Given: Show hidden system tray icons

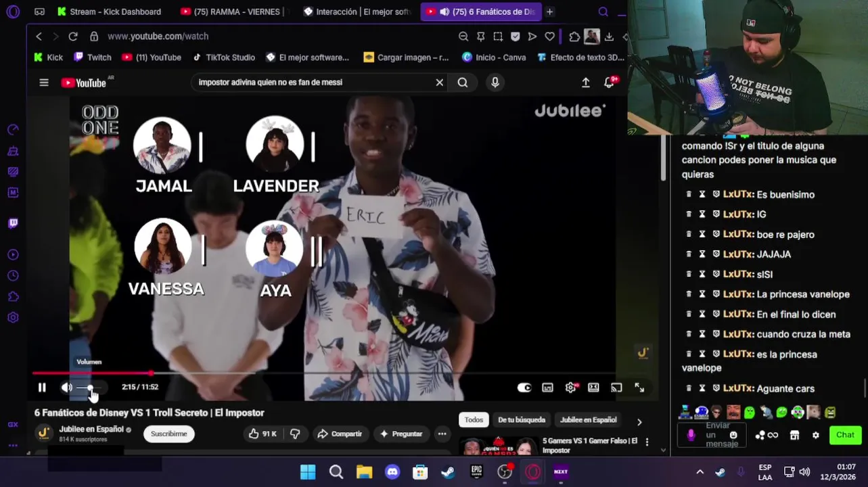Looking at the screenshot, I should (x=700, y=471).
